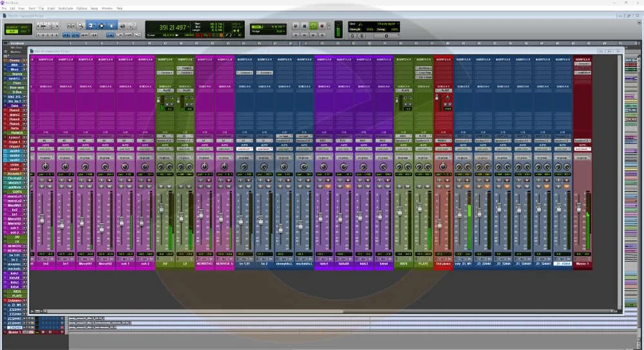Screen dimensions: 644x350
Task: Open the Window menu
Action: point(107,8)
